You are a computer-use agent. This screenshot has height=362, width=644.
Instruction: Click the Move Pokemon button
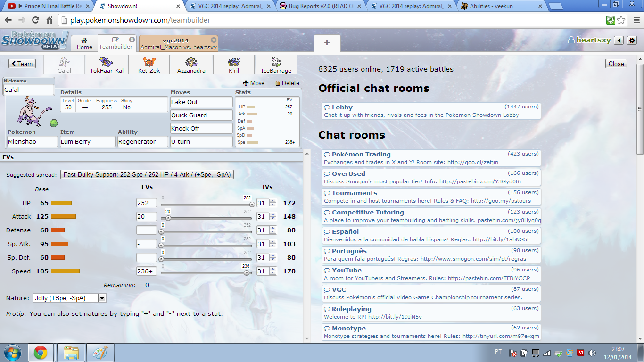pos(254,83)
